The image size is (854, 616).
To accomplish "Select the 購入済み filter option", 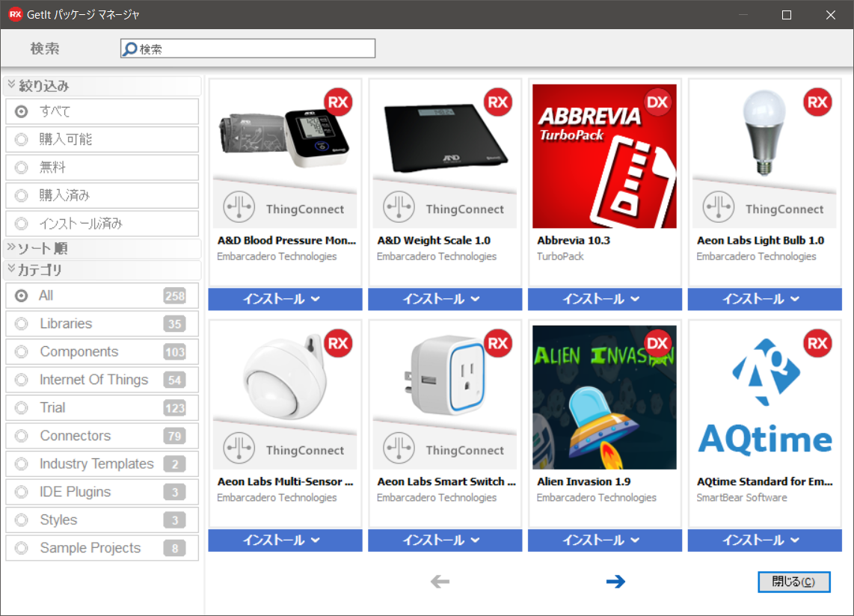I will (102, 195).
